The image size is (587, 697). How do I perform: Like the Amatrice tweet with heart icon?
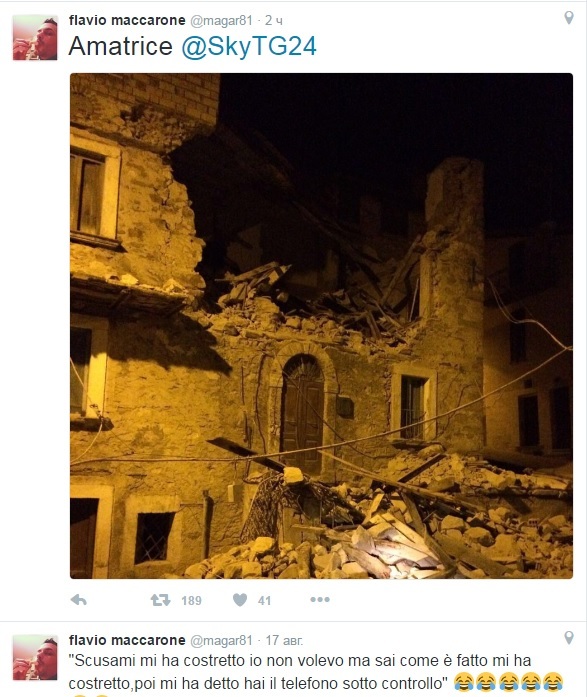click(x=240, y=600)
